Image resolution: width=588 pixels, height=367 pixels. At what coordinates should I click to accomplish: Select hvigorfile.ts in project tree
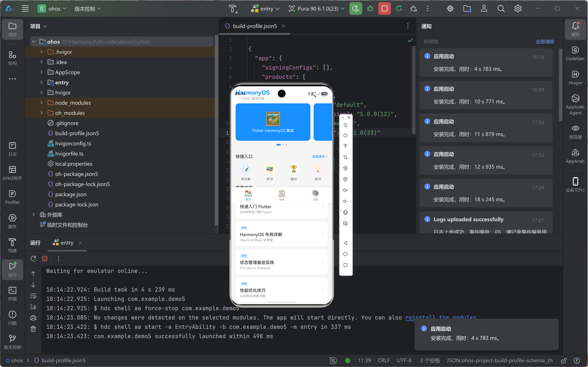click(69, 154)
